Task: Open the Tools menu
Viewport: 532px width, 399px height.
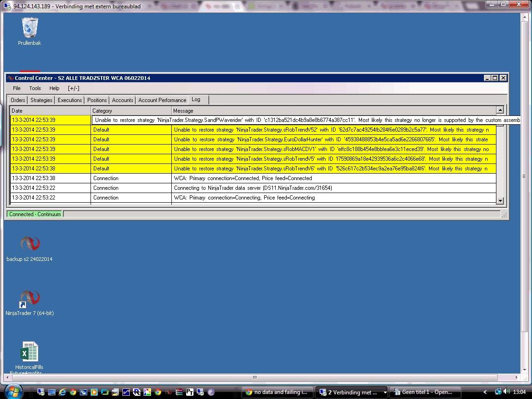Action: point(35,88)
